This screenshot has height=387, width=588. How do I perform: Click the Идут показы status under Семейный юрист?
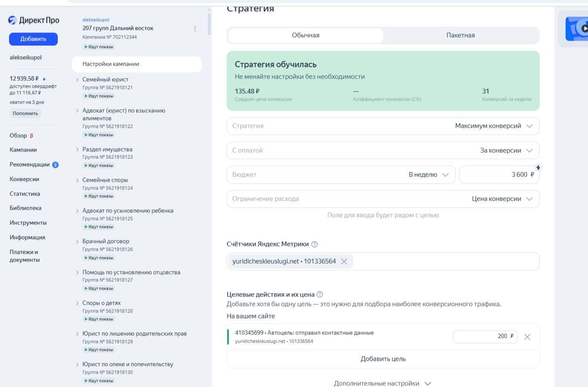click(99, 96)
